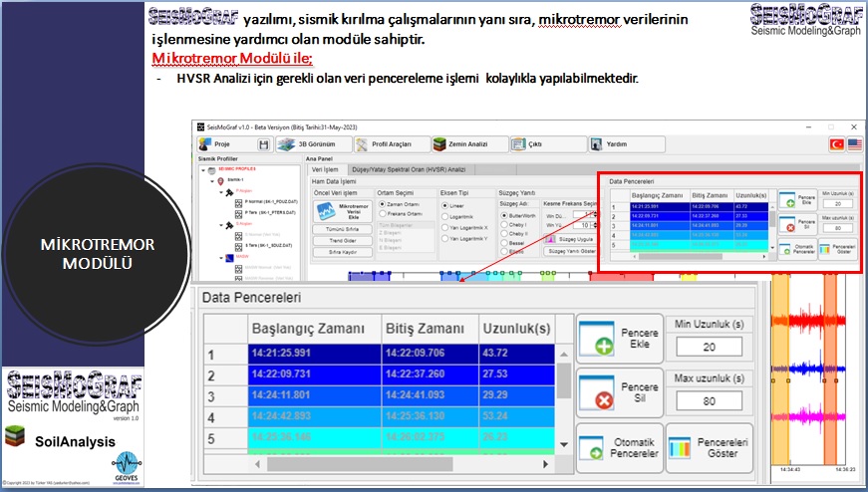Open the Zemin Analizi soil block button
The width and height of the screenshot is (868, 492).
[x=470, y=144]
